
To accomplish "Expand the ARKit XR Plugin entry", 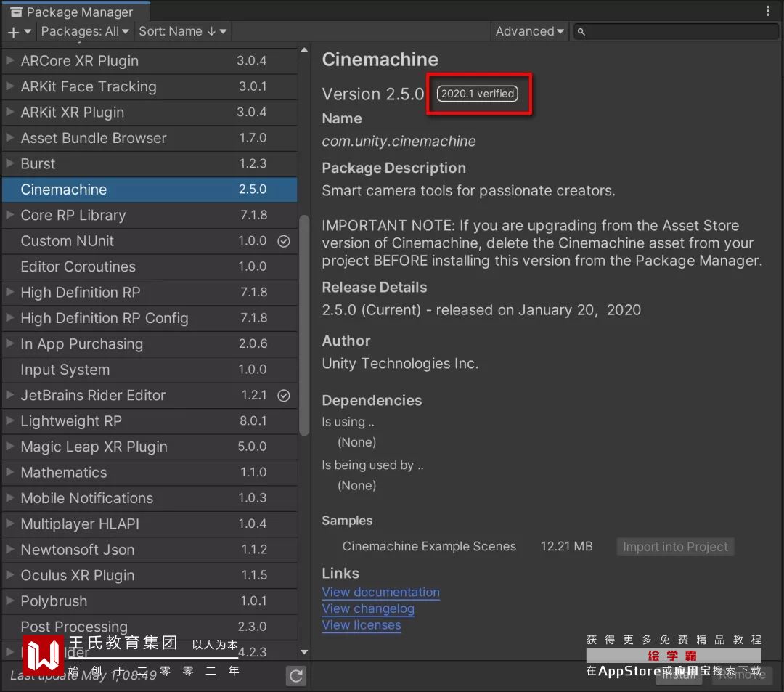I will [9, 112].
